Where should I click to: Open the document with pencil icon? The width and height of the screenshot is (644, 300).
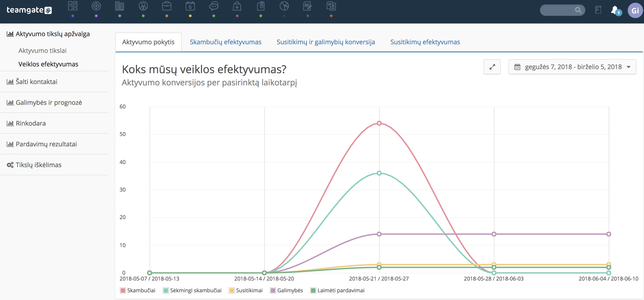tap(307, 6)
